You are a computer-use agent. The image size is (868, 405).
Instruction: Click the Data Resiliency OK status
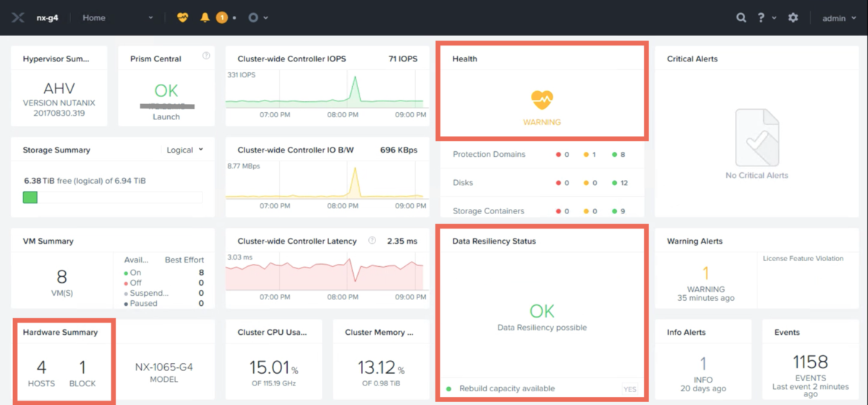click(x=542, y=311)
